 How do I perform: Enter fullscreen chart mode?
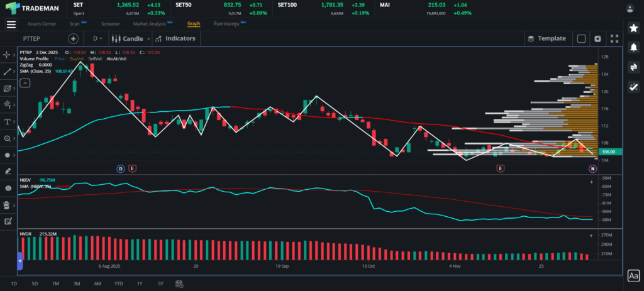coord(614,38)
